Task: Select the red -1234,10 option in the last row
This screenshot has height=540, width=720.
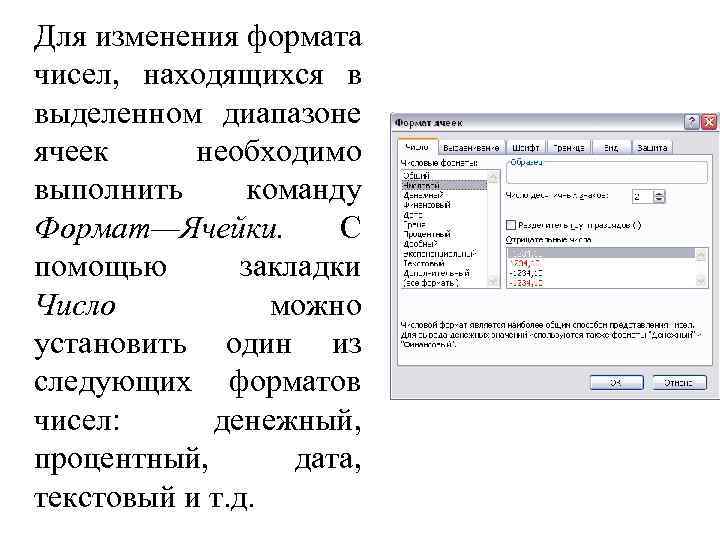Action: tap(601, 283)
